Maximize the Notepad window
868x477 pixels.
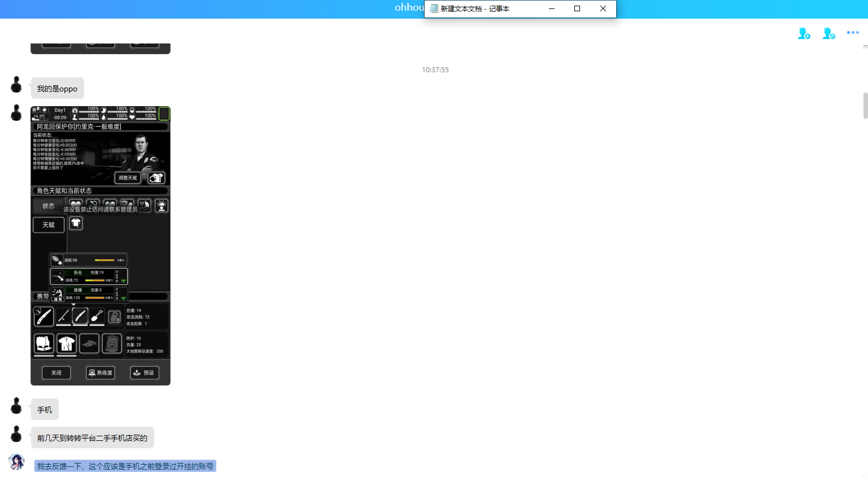click(x=577, y=8)
